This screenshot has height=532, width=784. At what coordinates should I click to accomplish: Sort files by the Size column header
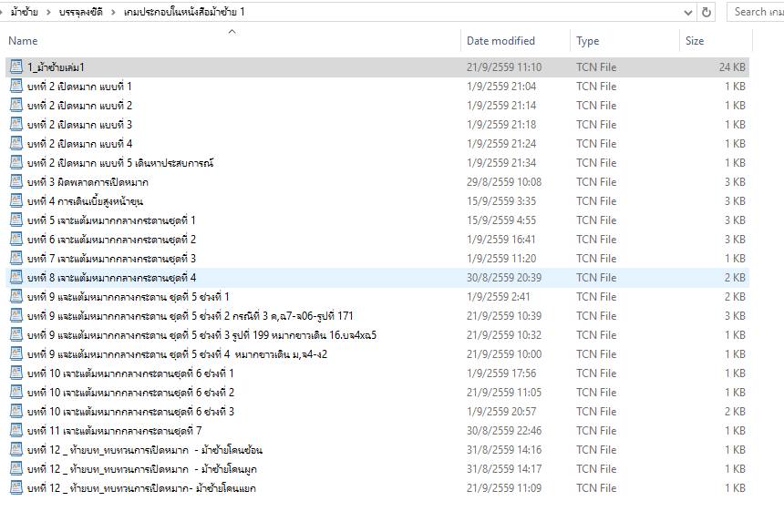(695, 41)
